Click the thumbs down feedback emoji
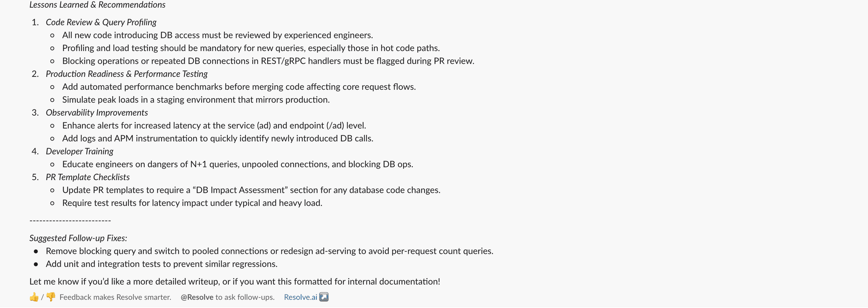Screen dimensions: 868x308 [x=51, y=297]
